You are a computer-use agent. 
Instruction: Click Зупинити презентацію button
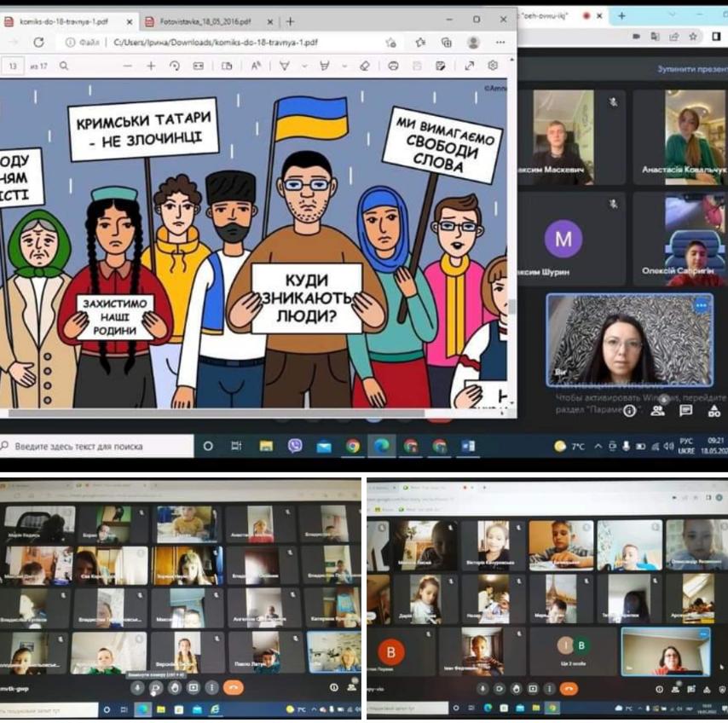692,69
